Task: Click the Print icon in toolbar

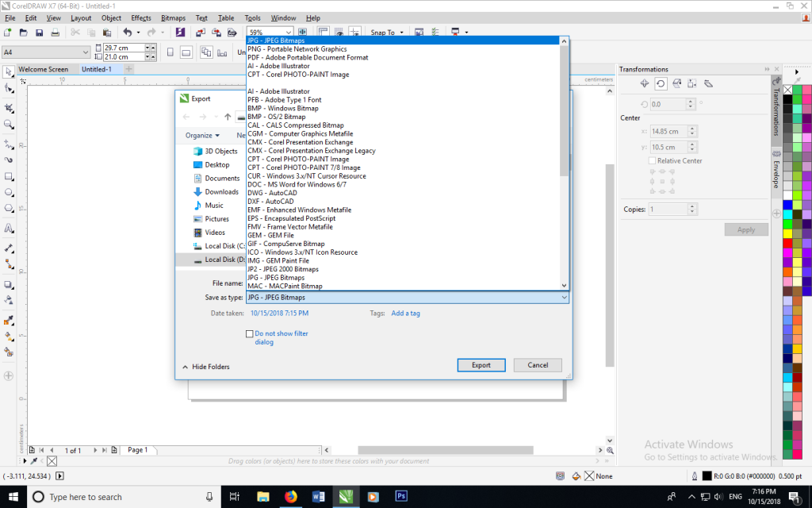Action: [55, 32]
